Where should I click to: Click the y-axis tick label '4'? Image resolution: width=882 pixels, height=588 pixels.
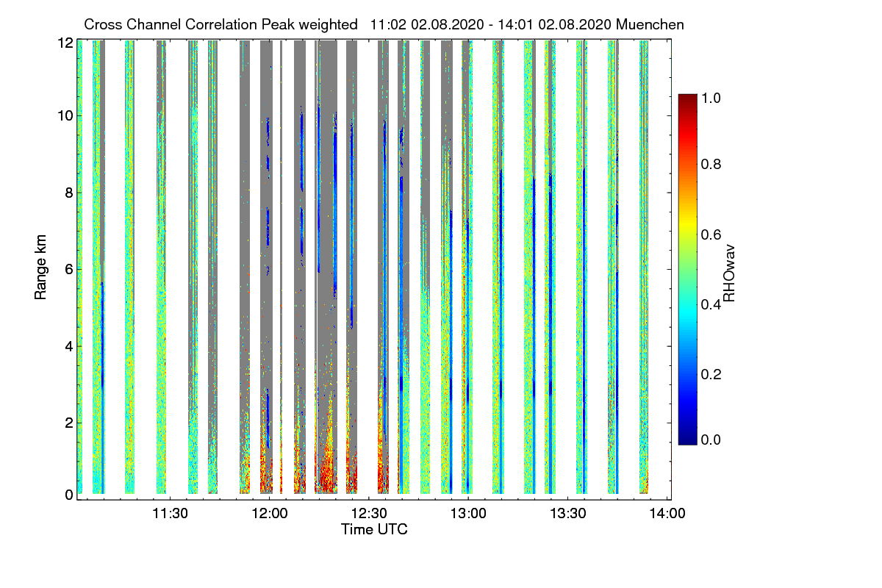point(69,345)
